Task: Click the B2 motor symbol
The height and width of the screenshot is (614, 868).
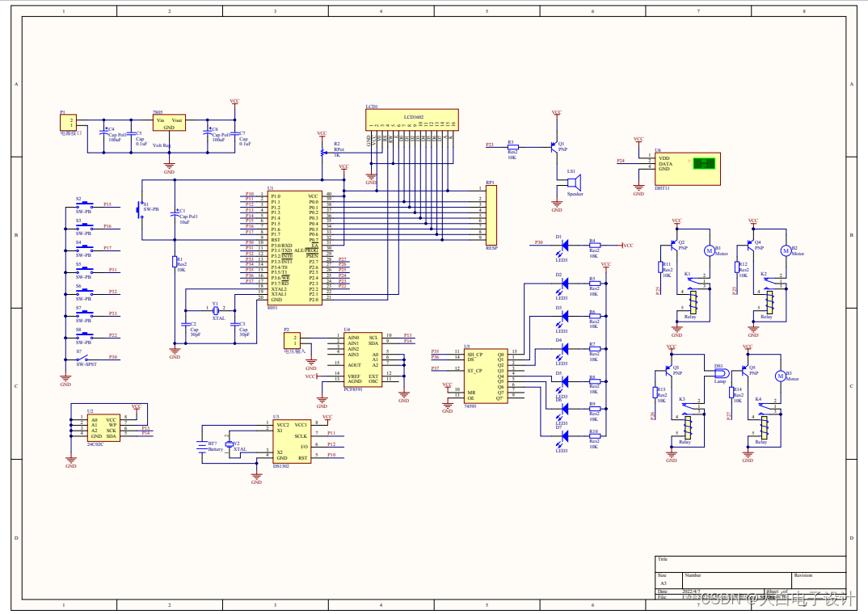Action: pos(786,250)
